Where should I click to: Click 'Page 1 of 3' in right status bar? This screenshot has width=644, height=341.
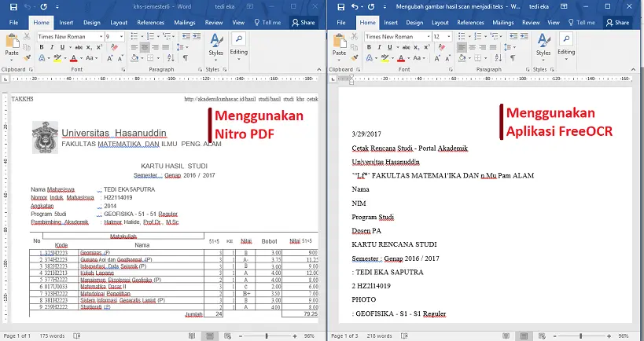coord(344,335)
